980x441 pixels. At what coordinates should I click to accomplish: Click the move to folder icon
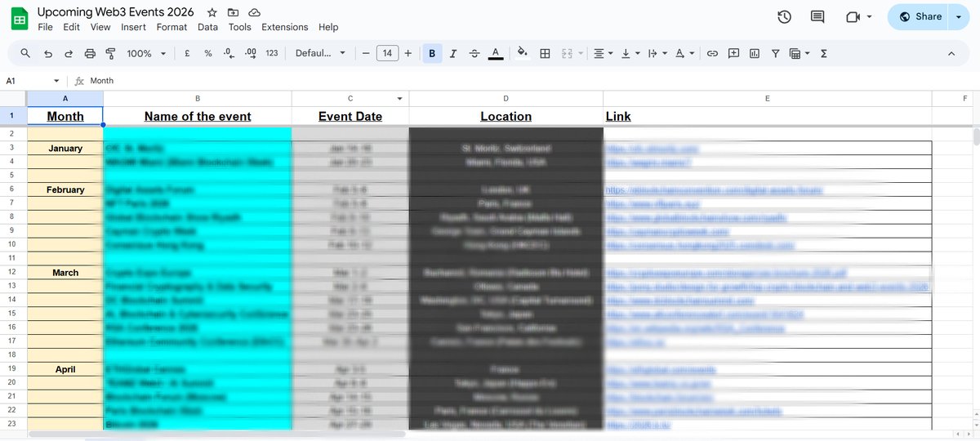pos(234,13)
